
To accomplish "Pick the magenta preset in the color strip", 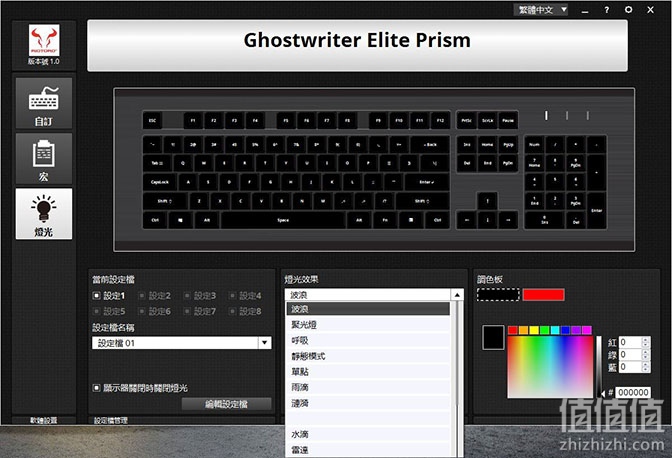I will [x=587, y=330].
